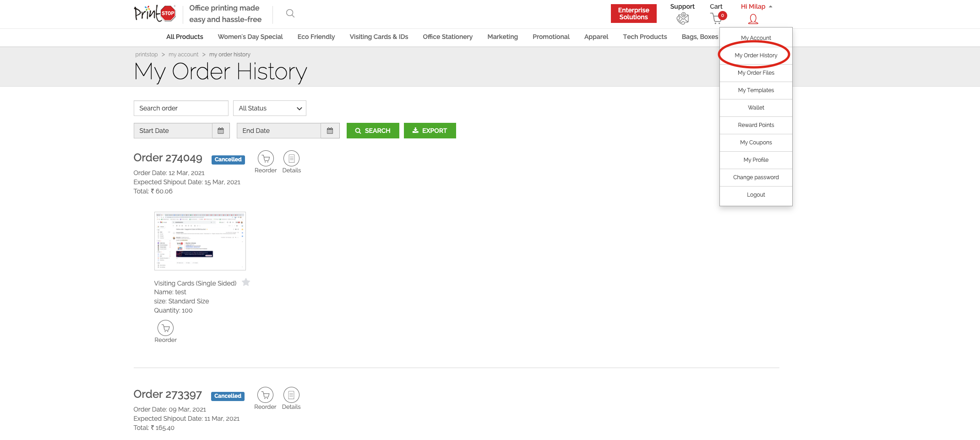Reorder icon for Order 274049

266,159
